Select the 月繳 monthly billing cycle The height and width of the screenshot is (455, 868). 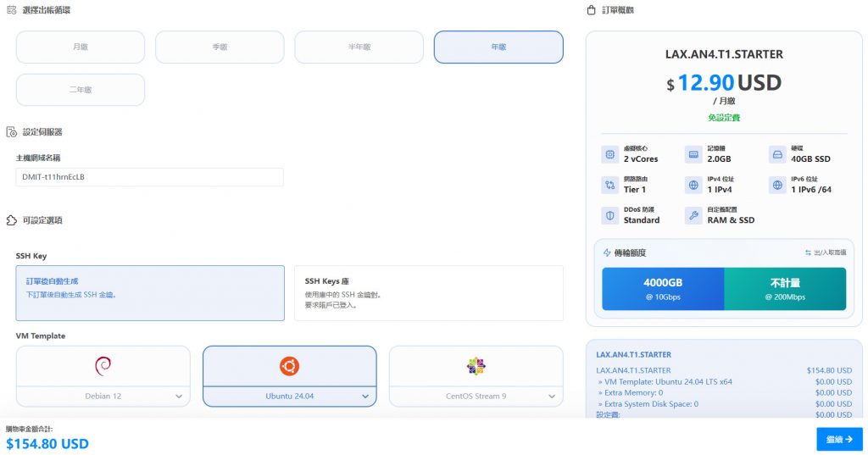81,47
